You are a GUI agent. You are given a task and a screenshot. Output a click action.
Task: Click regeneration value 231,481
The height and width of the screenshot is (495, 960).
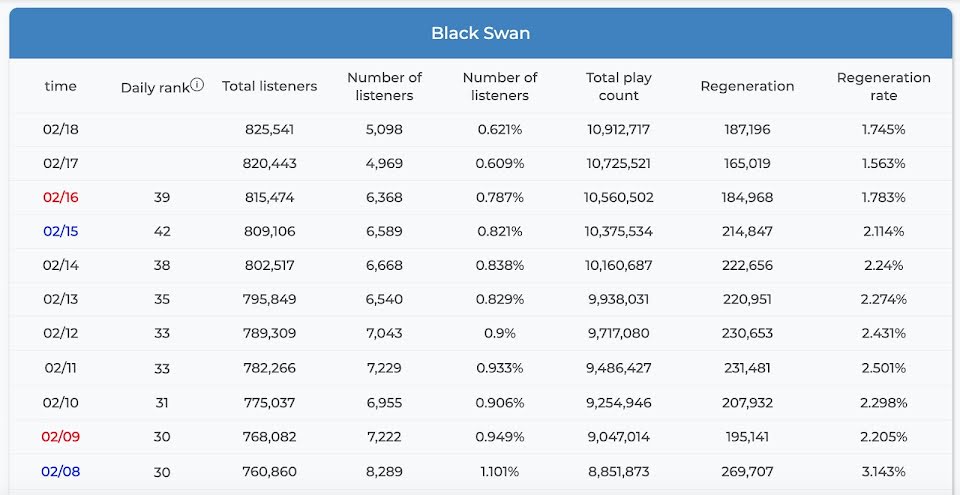[747, 368]
